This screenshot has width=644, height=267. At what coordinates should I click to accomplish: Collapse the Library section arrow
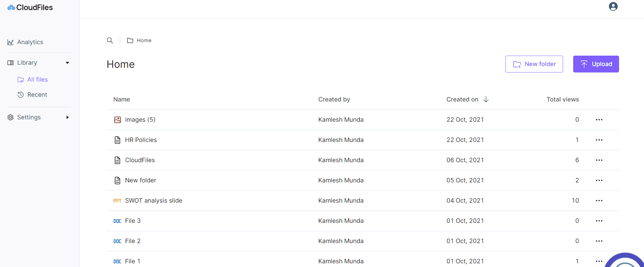tap(67, 63)
